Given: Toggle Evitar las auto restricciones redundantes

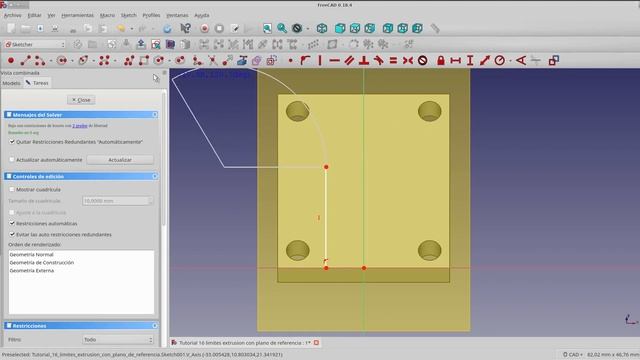Looking at the screenshot, I should click(12, 234).
